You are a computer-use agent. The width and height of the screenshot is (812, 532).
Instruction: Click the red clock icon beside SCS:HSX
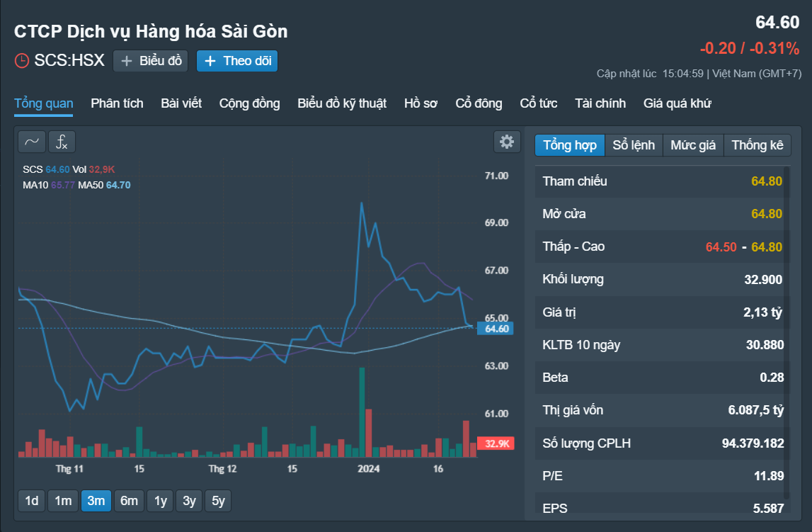pos(22,61)
